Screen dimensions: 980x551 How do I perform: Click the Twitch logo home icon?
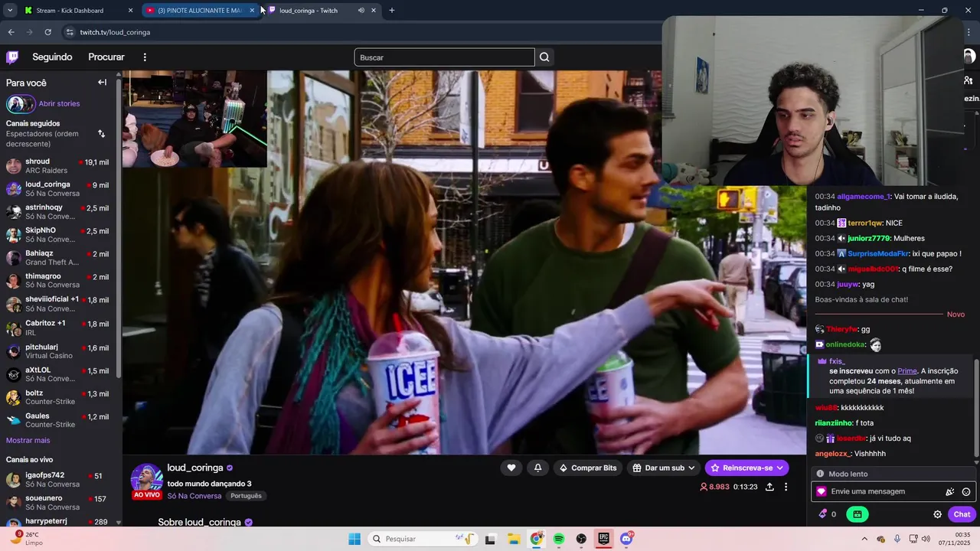pos(12,57)
